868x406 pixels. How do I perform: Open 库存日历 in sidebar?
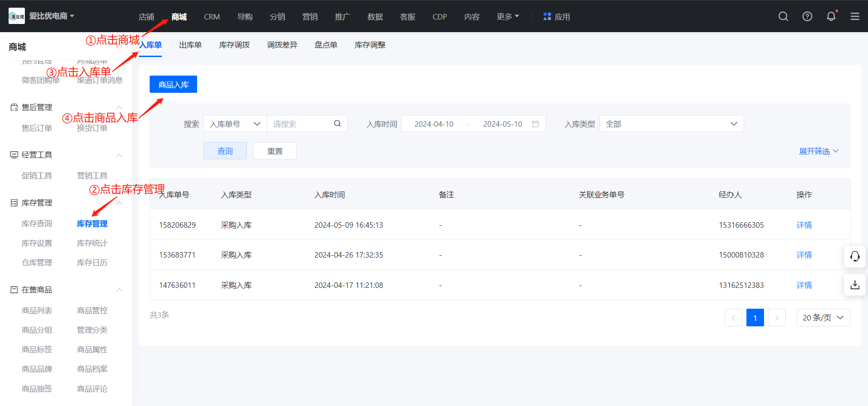pyautogui.click(x=92, y=263)
